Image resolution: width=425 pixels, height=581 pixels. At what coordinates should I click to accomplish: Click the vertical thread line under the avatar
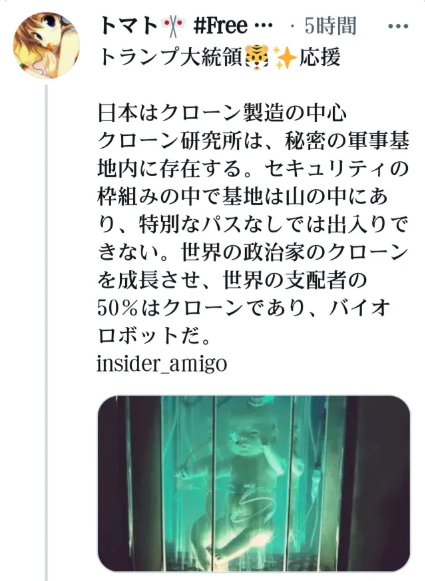(x=46, y=332)
